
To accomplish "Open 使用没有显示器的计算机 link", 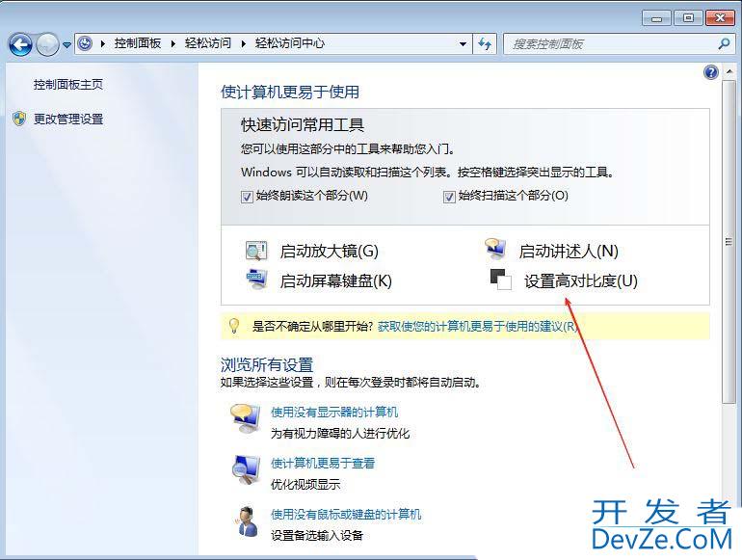I will click(334, 413).
